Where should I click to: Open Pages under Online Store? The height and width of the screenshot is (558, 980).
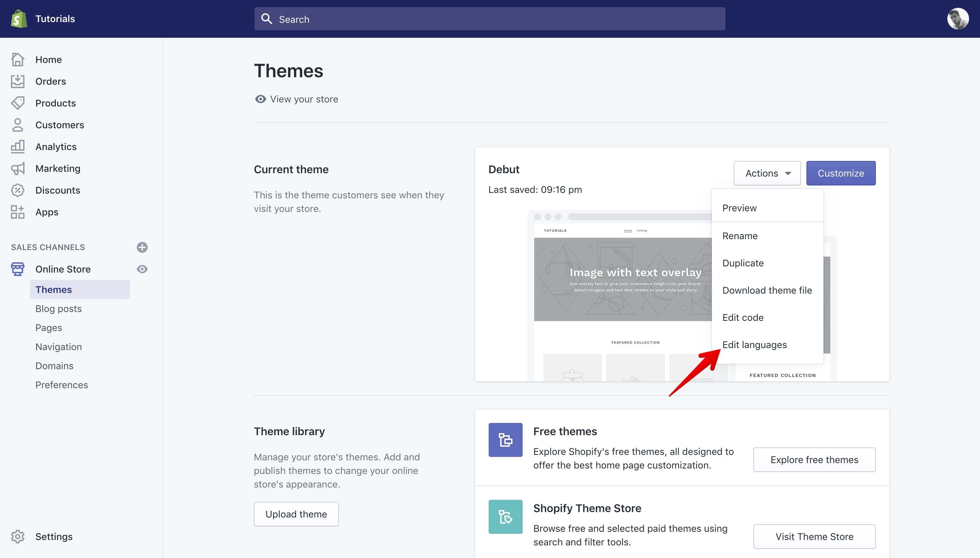coord(49,328)
